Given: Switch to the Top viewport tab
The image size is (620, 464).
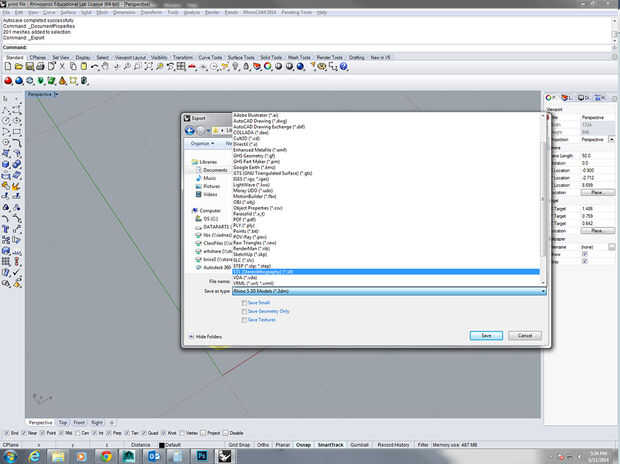Looking at the screenshot, I should point(63,423).
